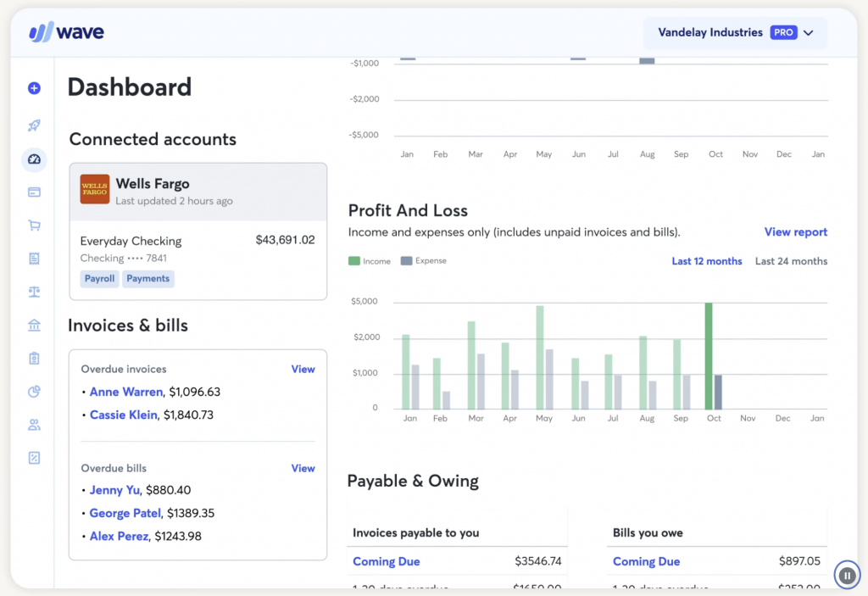
Task: Open the rocket launchpad icon in sidebar
Action: click(x=34, y=125)
